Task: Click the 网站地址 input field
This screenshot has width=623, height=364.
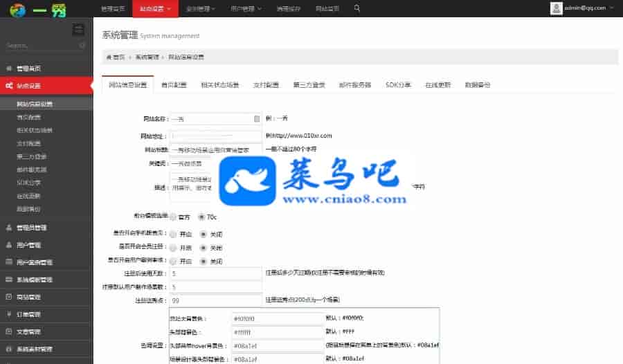Action: (x=215, y=135)
